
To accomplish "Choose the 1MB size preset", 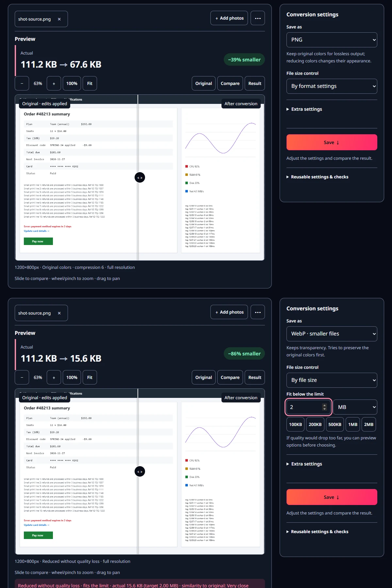I will pos(353,425).
